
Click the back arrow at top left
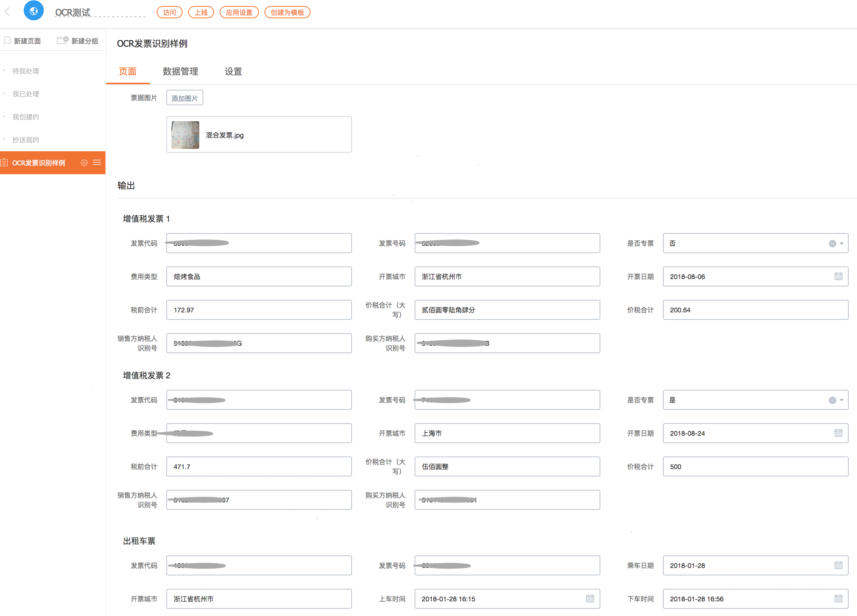[x=7, y=12]
